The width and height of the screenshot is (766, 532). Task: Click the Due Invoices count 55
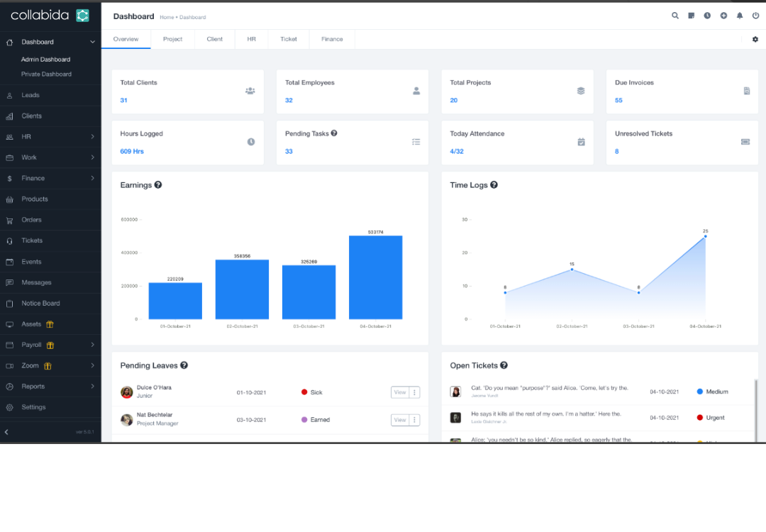tap(618, 100)
